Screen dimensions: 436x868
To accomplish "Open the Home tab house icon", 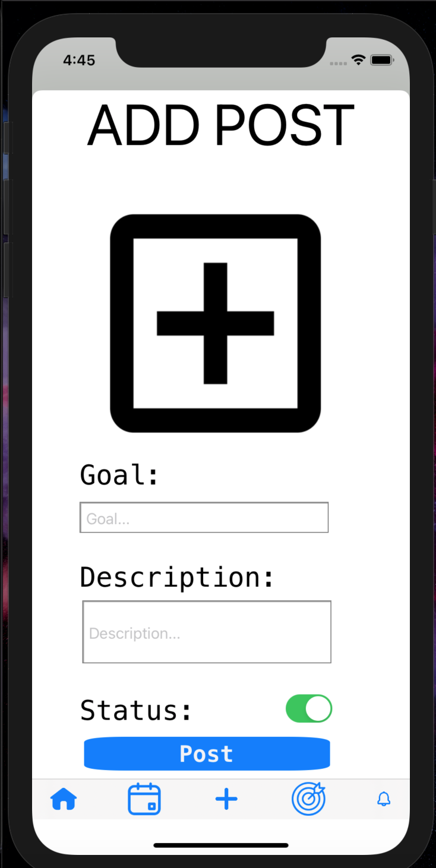I will point(64,799).
